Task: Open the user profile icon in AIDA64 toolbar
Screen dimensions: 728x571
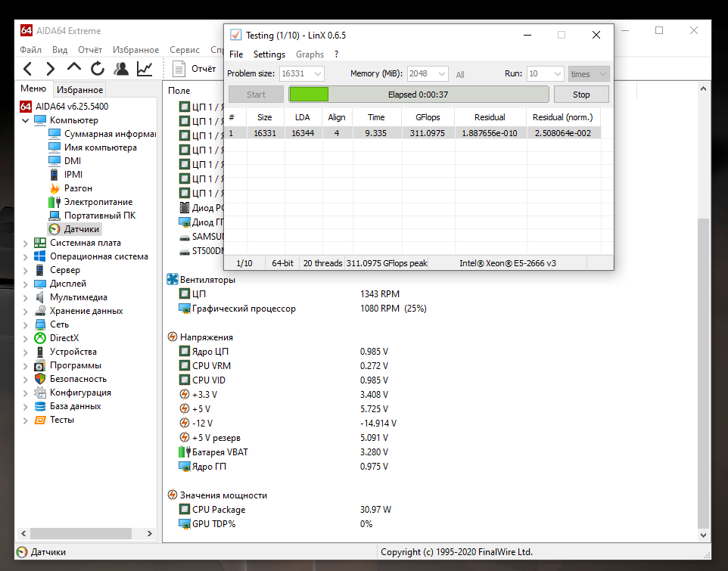Action: (121, 69)
